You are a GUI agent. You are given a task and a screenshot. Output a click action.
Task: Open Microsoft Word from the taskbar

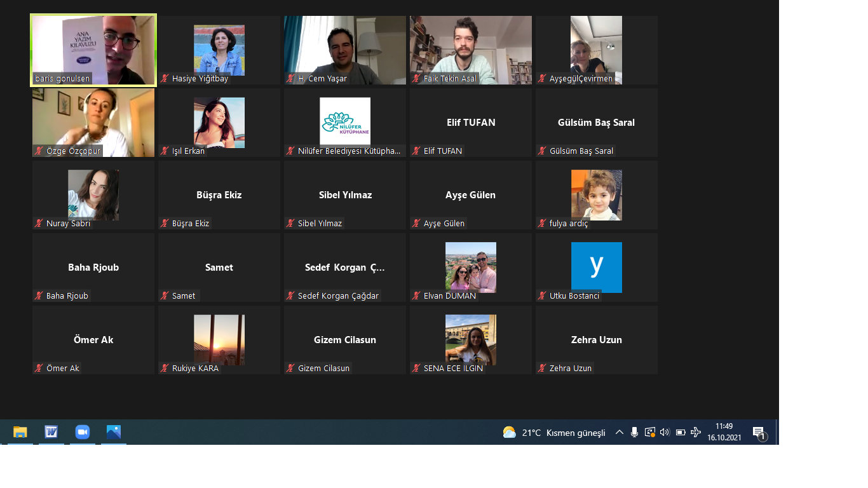coord(51,432)
